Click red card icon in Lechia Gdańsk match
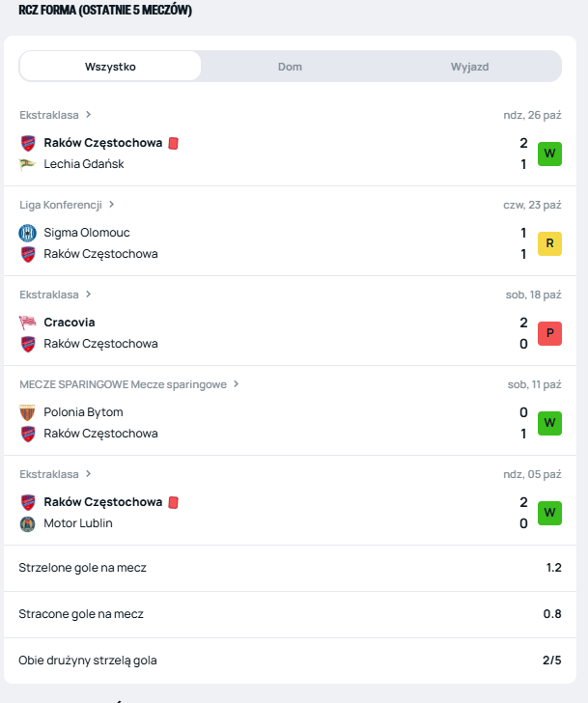The width and height of the screenshot is (588, 703). tap(174, 143)
